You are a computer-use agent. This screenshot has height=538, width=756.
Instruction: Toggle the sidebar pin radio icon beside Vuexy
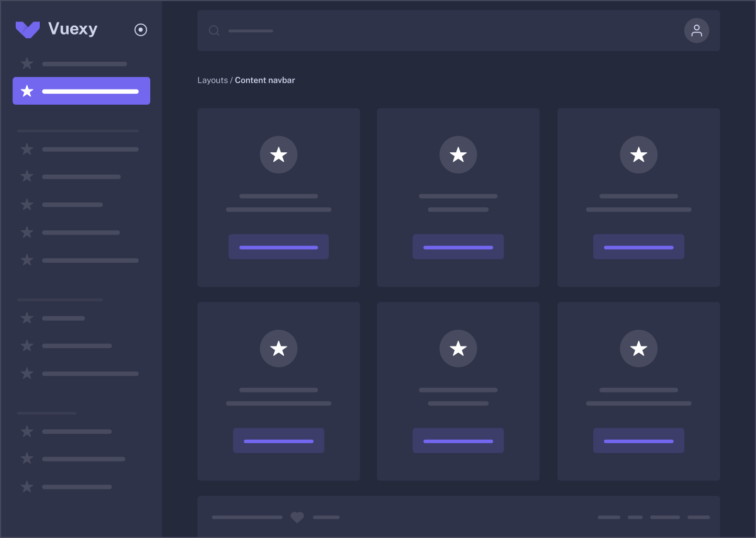(x=141, y=30)
